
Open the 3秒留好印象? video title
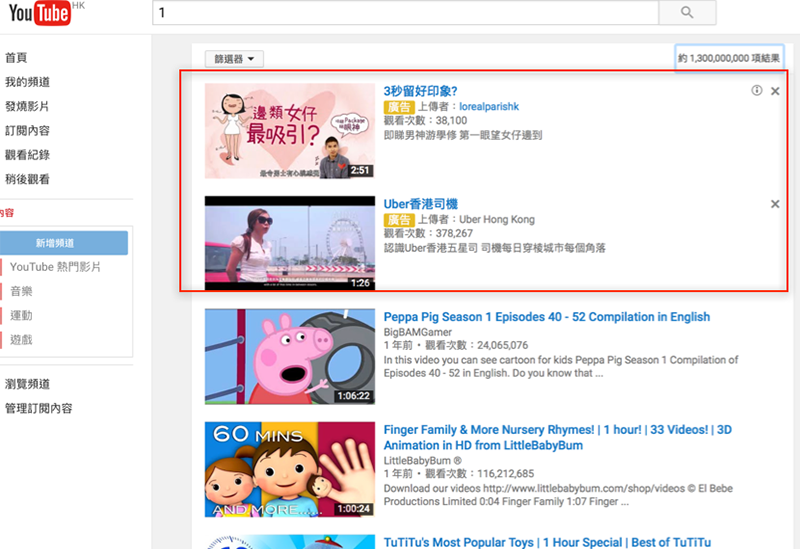point(420,91)
